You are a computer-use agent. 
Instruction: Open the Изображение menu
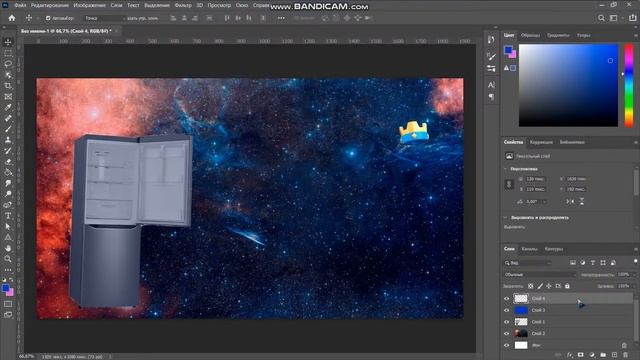(x=89, y=5)
